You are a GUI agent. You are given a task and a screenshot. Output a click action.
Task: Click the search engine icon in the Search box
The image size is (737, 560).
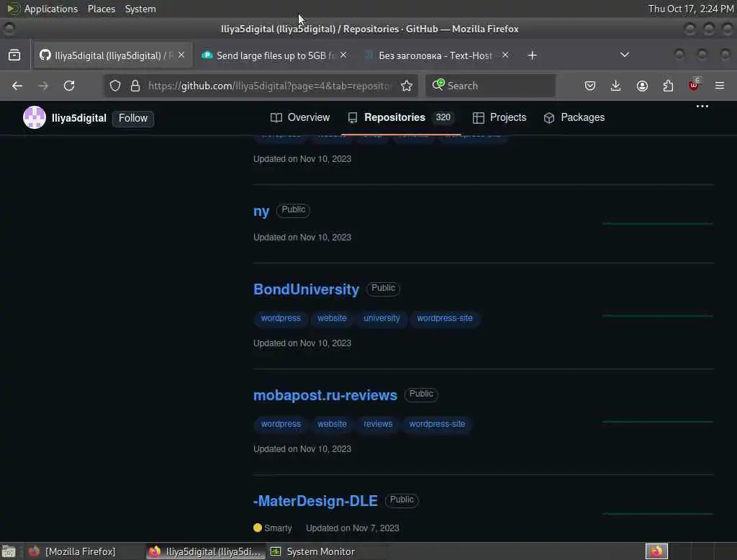tap(438, 85)
